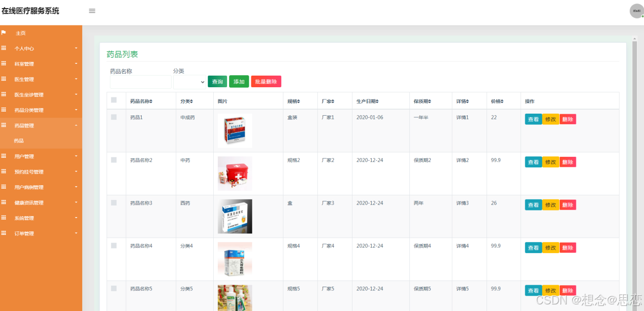Sort table by 分类 column arrows
The image size is (644, 311).
191,101
